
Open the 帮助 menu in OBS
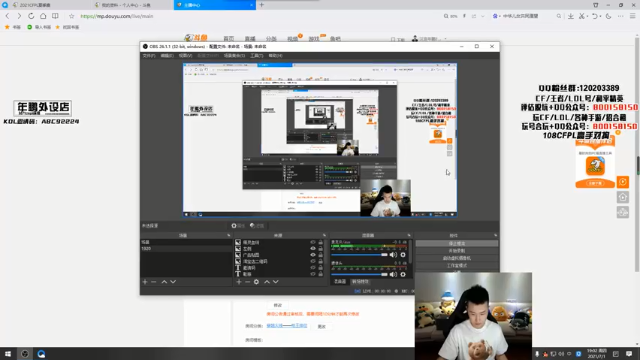click(x=276, y=56)
